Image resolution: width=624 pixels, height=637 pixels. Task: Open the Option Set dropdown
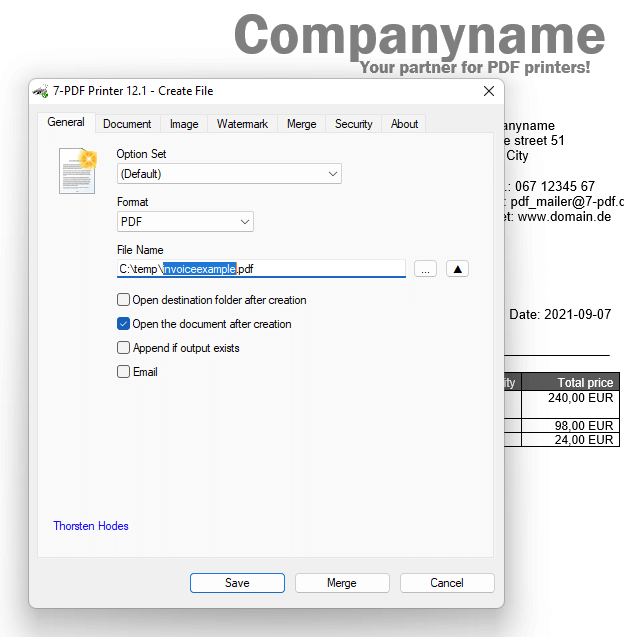click(x=229, y=174)
